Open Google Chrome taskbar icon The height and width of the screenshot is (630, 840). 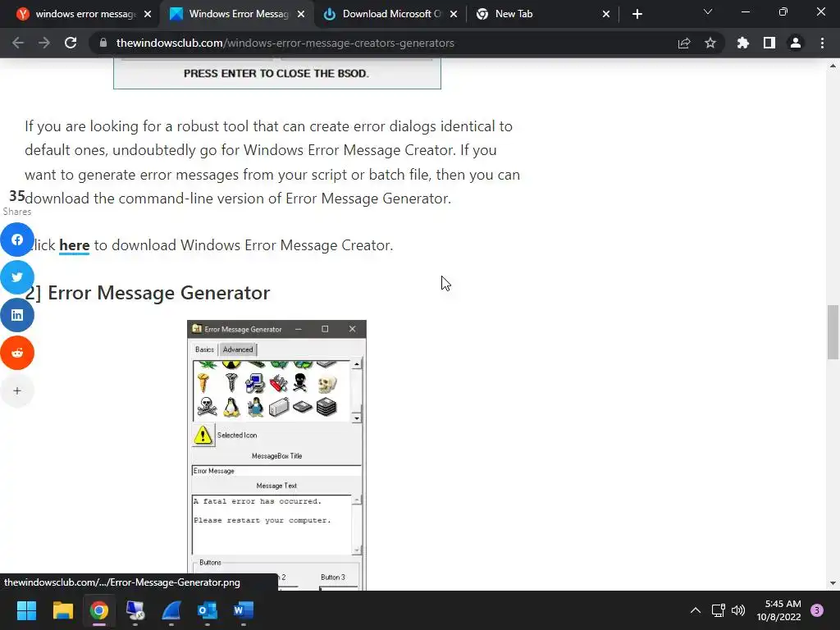(x=99, y=610)
